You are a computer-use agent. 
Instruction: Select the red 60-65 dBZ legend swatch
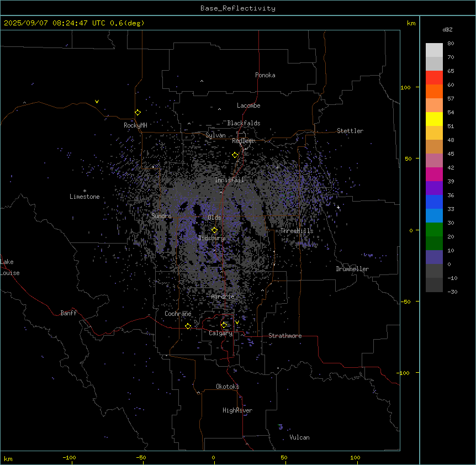434,78
